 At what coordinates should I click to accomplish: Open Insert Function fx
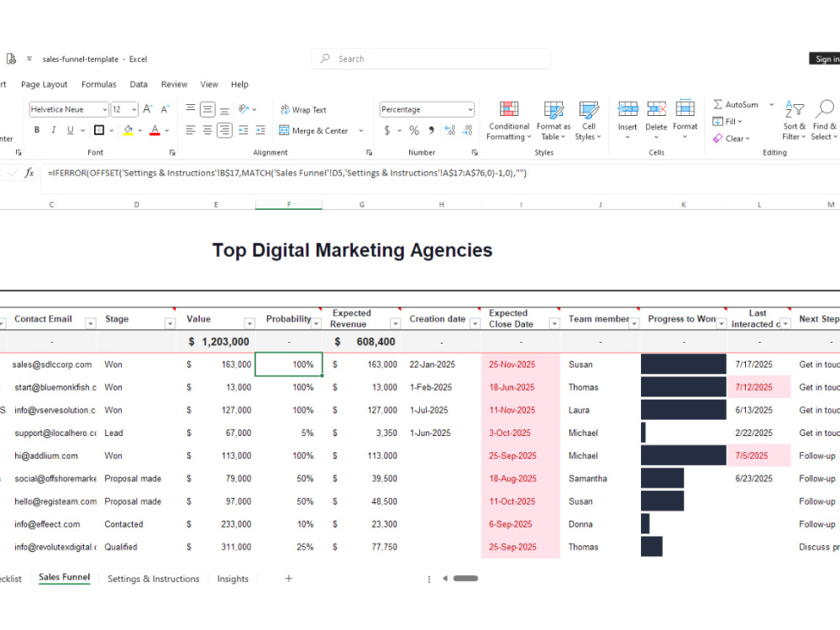tap(29, 172)
